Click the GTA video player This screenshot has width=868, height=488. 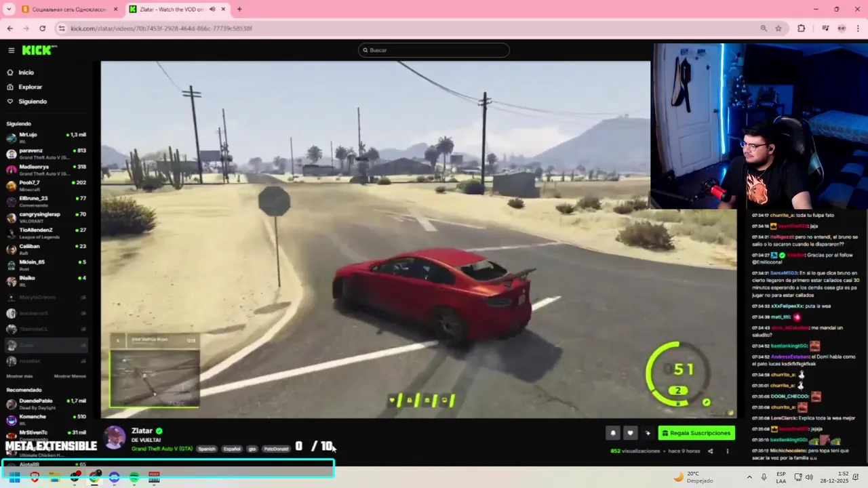pyautogui.click(x=418, y=239)
